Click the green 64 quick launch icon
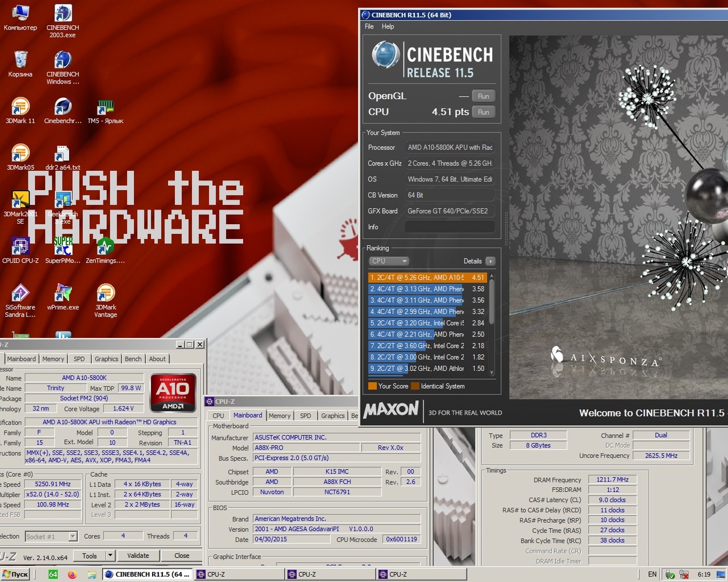 [x=53, y=574]
